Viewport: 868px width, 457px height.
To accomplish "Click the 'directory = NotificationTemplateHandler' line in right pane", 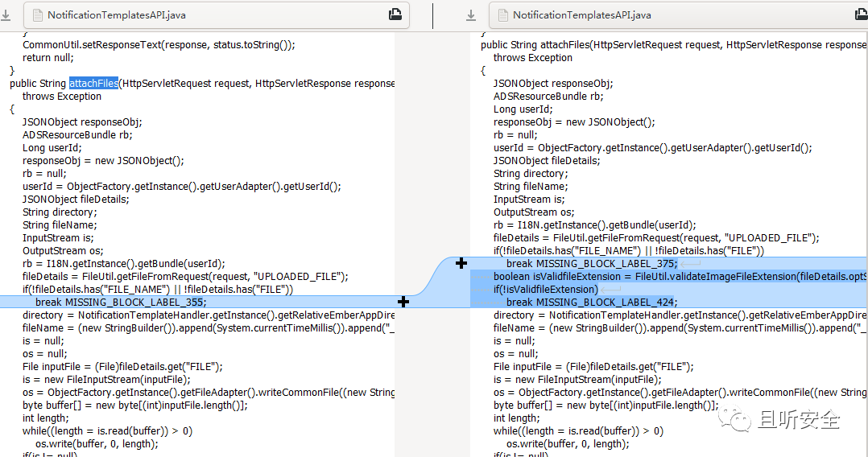I will pyautogui.click(x=680, y=315).
